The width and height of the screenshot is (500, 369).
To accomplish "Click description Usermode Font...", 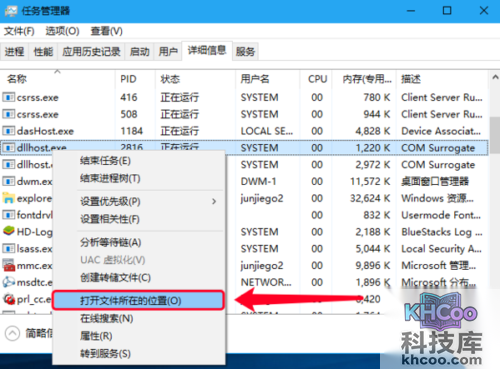I will coord(441,215).
